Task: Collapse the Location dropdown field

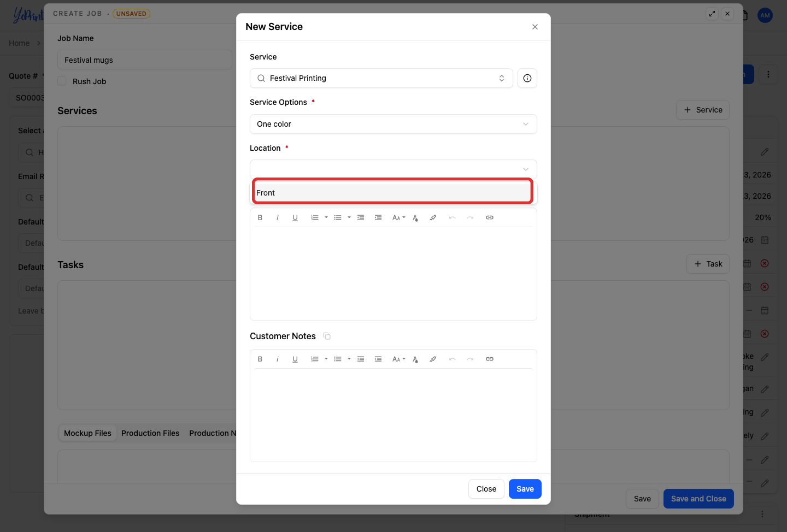Action: coord(393,169)
